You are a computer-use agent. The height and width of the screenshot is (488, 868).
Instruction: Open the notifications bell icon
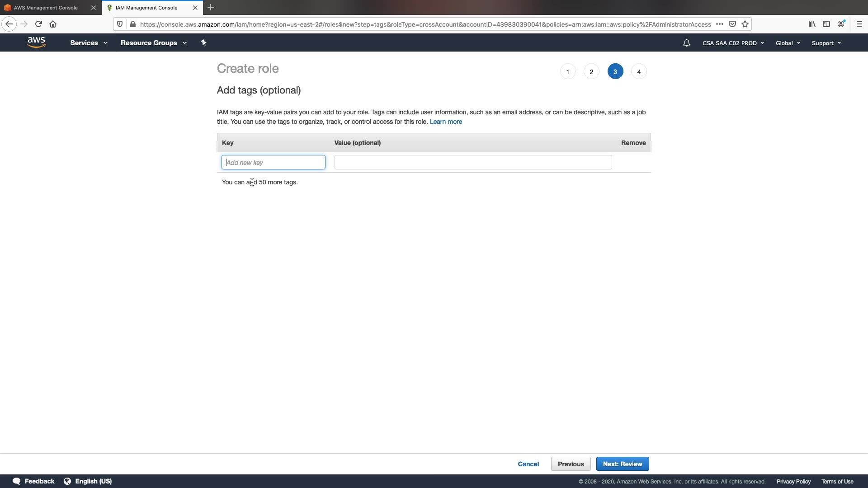click(686, 43)
